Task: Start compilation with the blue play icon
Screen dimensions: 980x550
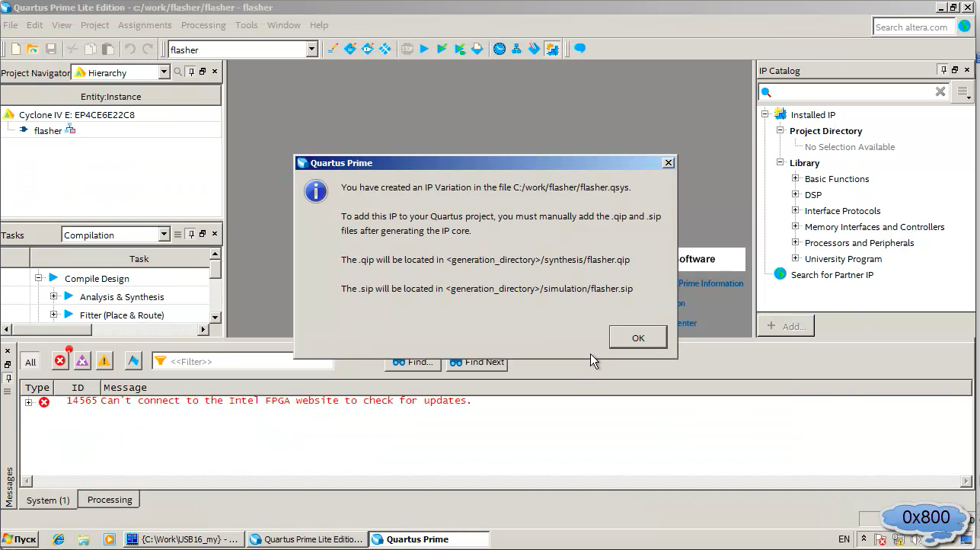Action: 425,49
